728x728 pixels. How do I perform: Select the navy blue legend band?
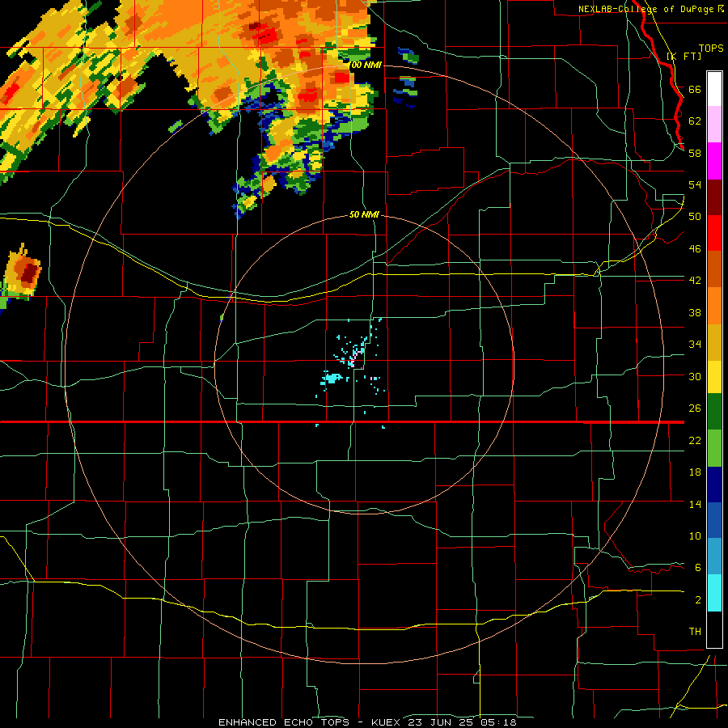(x=714, y=485)
